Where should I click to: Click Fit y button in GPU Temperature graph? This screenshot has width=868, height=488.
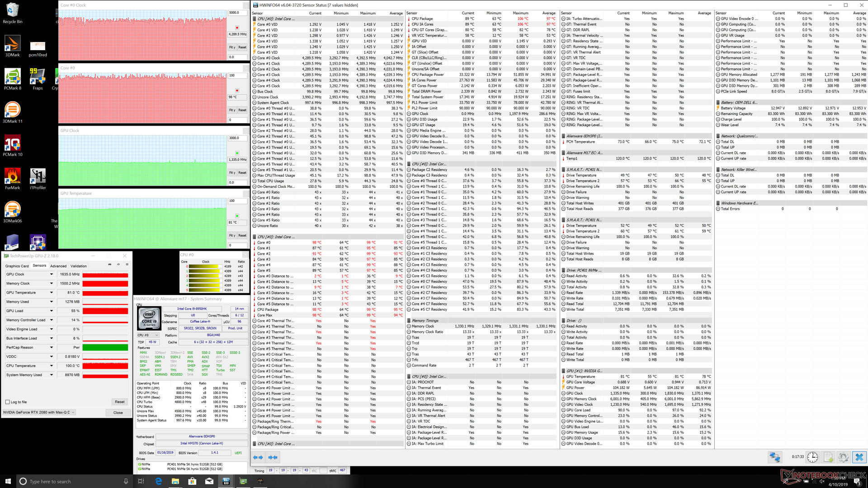coord(232,235)
